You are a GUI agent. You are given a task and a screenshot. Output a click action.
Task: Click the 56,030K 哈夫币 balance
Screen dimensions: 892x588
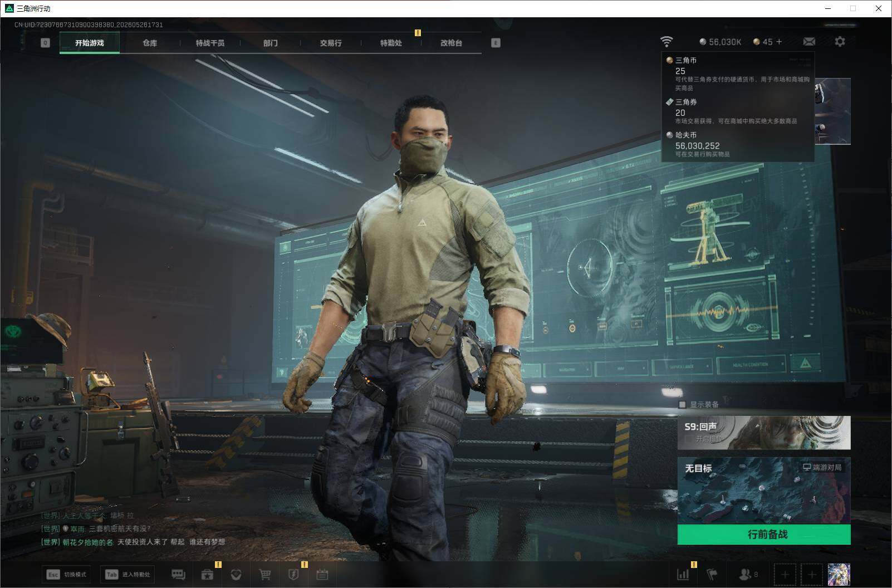click(x=721, y=42)
